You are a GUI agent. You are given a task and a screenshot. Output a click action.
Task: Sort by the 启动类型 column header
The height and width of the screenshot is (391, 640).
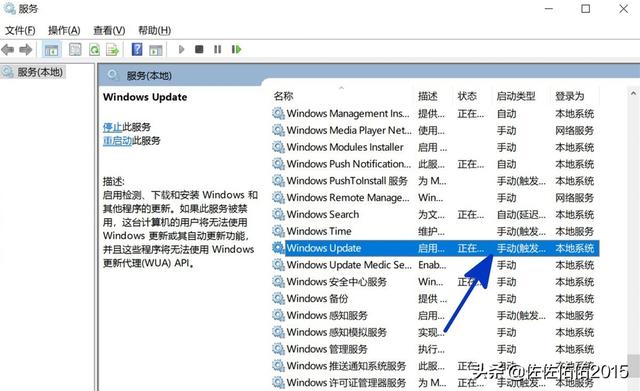(516, 96)
